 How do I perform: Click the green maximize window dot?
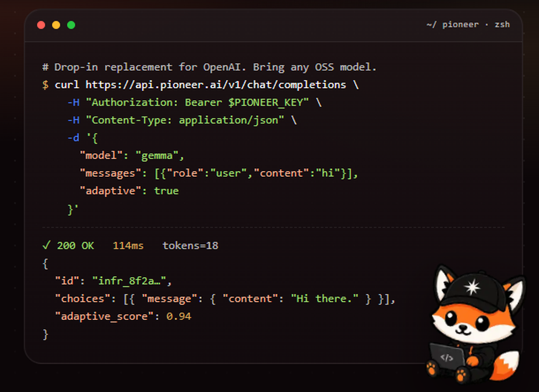click(71, 25)
